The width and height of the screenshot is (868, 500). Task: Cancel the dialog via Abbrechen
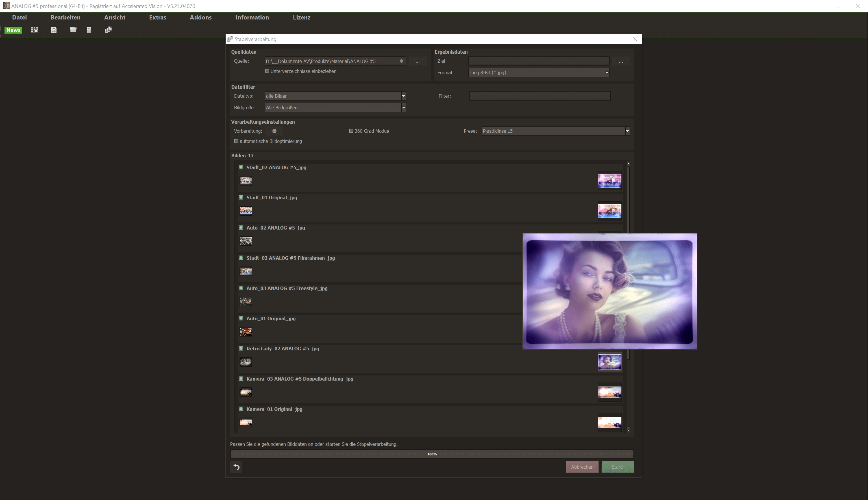tap(582, 467)
